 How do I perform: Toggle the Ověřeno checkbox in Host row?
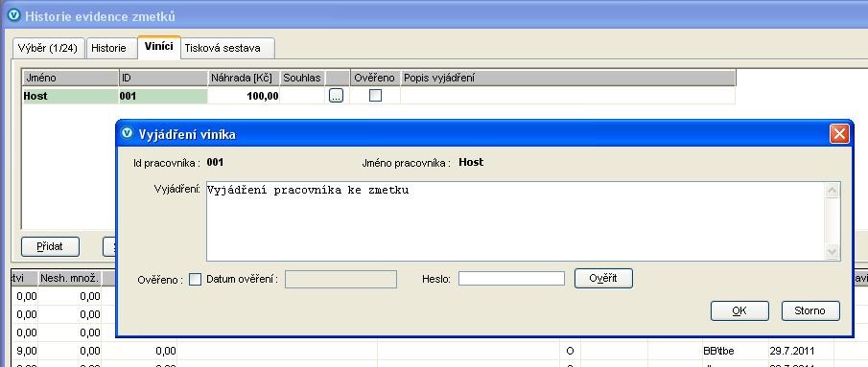tap(375, 96)
